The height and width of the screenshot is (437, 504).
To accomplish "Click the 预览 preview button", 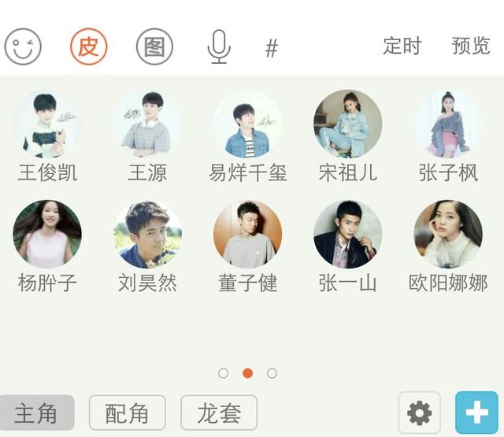I will click(x=471, y=46).
